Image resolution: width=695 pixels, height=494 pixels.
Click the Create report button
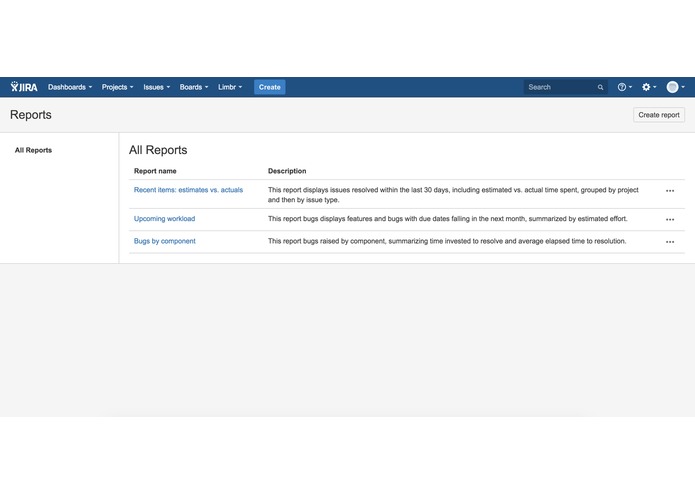point(659,115)
